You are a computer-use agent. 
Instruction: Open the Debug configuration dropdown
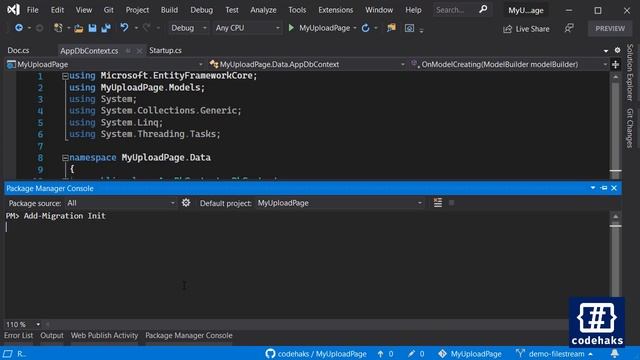(x=189, y=28)
